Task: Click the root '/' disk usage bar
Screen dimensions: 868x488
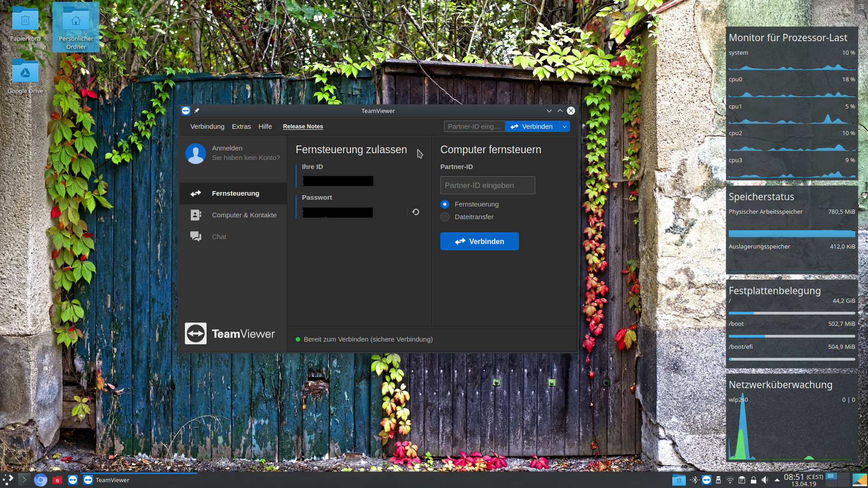Action: click(792, 313)
